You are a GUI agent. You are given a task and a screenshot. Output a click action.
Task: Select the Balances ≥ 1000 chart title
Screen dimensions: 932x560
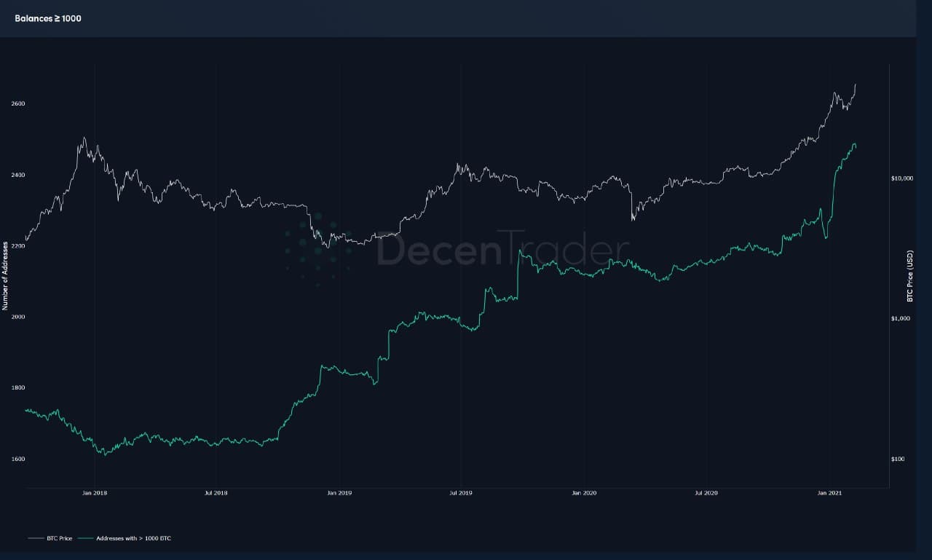tap(48, 18)
